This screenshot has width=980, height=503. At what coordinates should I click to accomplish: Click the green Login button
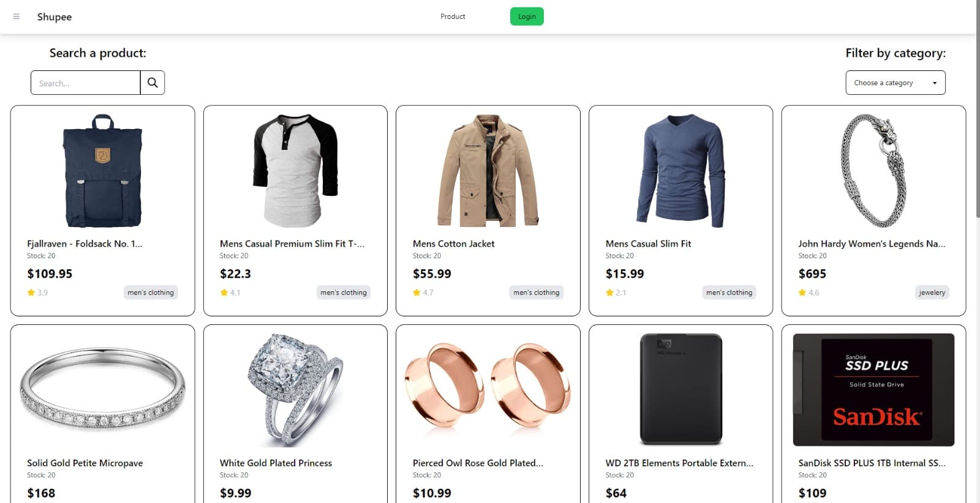(x=527, y=17)
